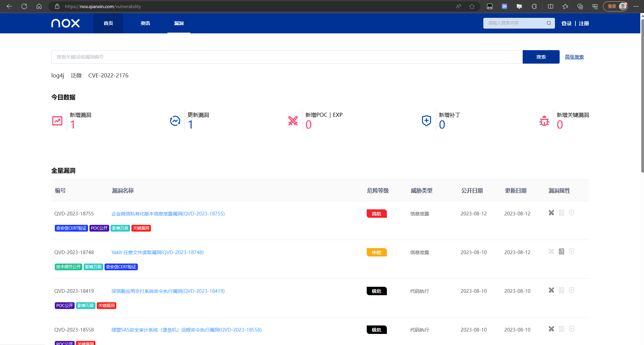644x345 pixels.
Task: Click POC icon in QVD-2023-18558 row
Action: [x=552, y=329]
